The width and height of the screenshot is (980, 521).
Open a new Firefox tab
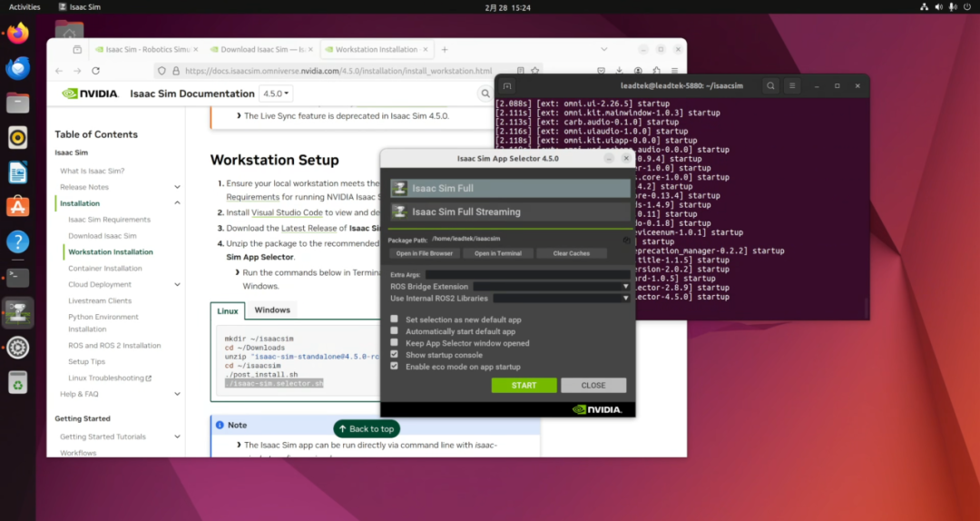(x=445, y=49)
